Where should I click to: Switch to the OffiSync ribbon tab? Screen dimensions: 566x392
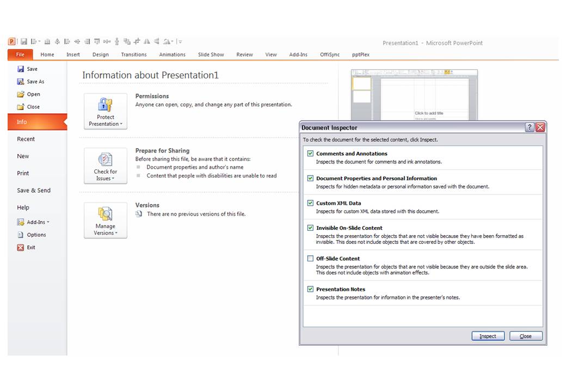(330, 54)
